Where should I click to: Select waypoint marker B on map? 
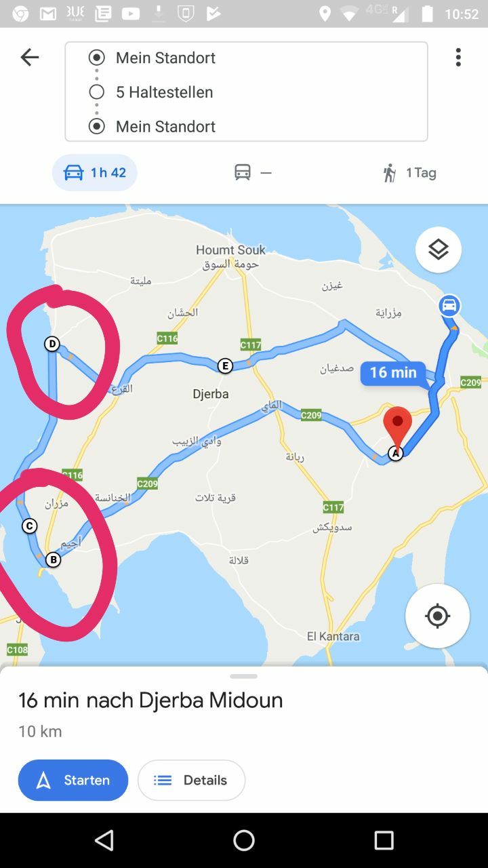[53, 560]
